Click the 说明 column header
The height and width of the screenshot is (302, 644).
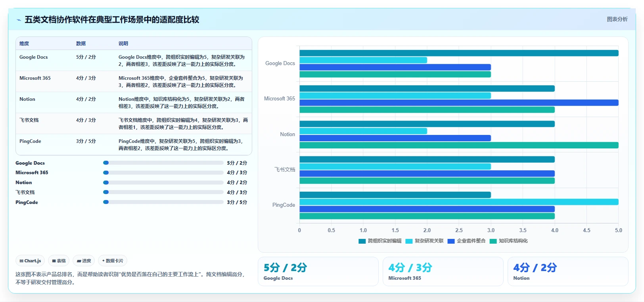[123, 44]
